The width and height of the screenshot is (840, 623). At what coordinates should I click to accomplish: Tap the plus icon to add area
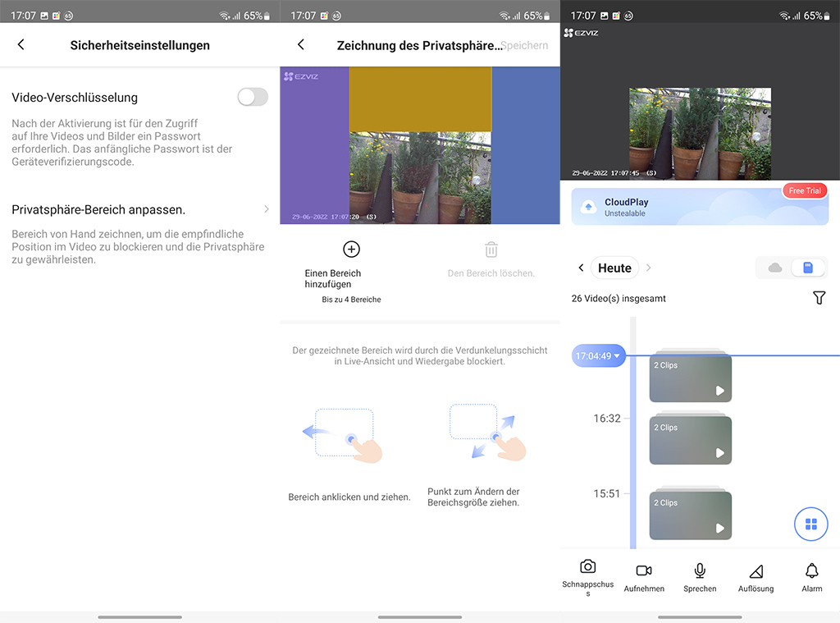(x=351, y=250)
